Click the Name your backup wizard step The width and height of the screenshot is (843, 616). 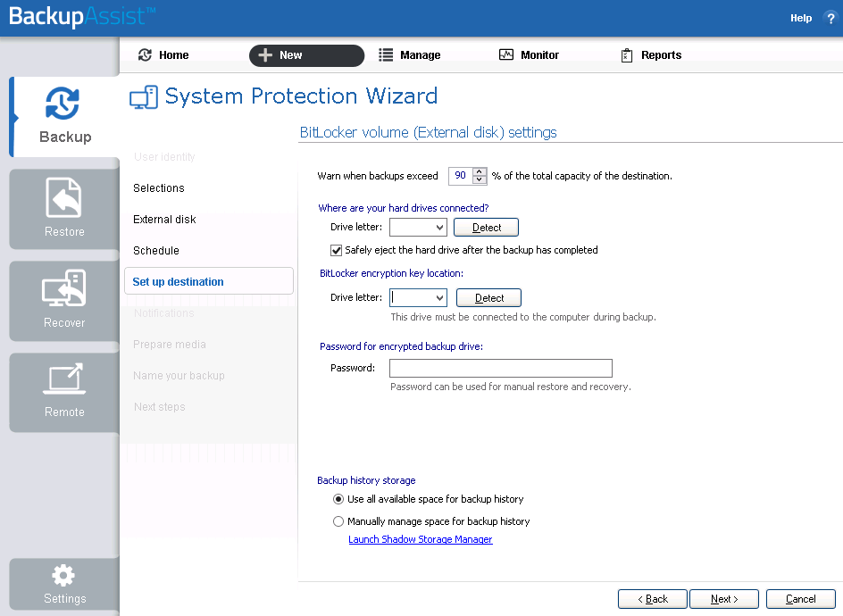click(179, 375)
